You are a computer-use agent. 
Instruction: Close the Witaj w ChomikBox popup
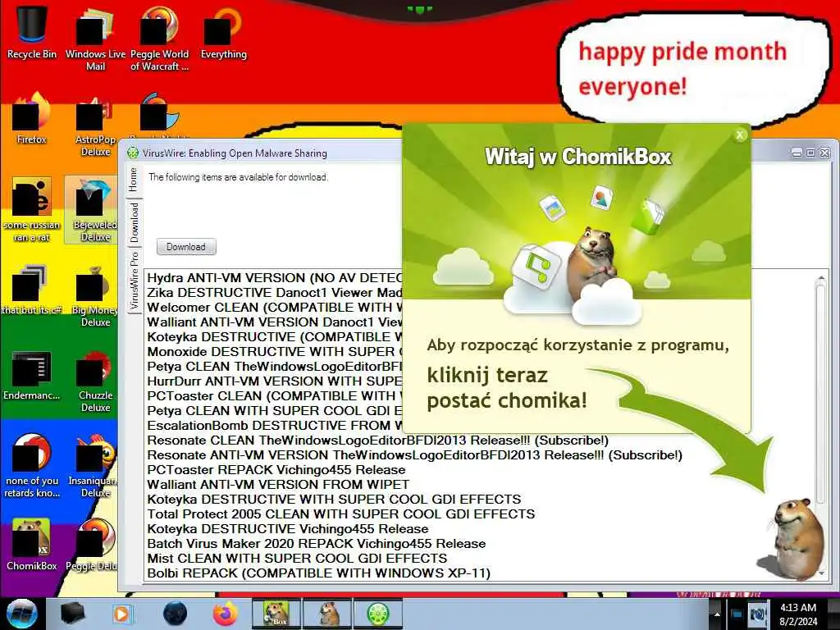coord(740,135)
